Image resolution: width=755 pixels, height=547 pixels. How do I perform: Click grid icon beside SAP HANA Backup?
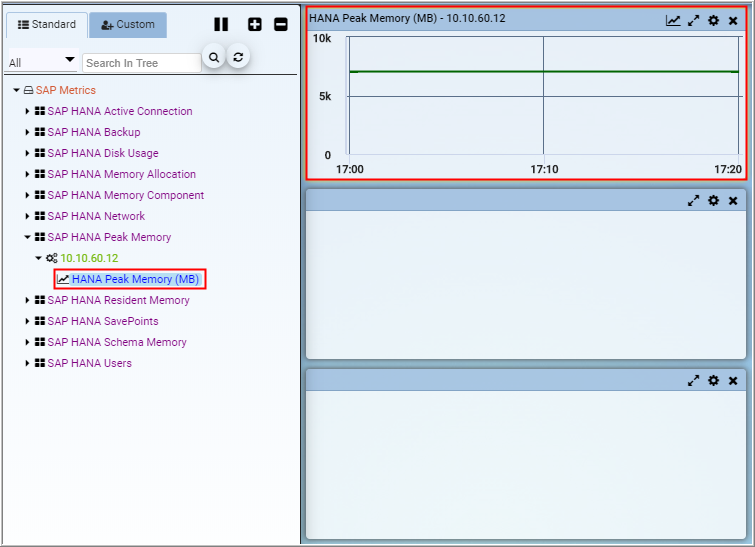(40, 132)
